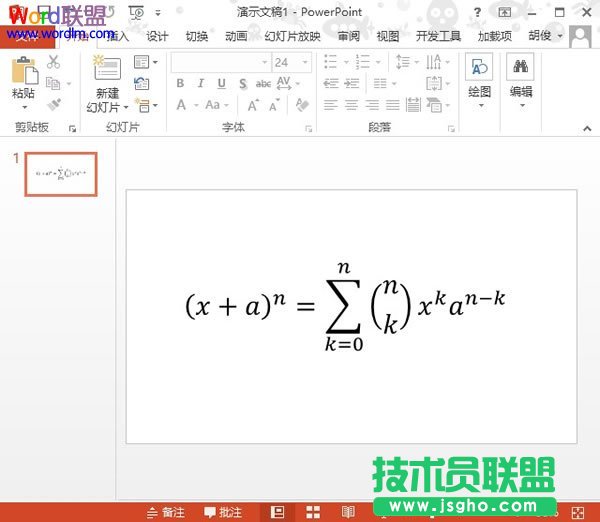Open the Developer (开发工具) tab
This screenshot has width=600, height=522.
point(438,36)
